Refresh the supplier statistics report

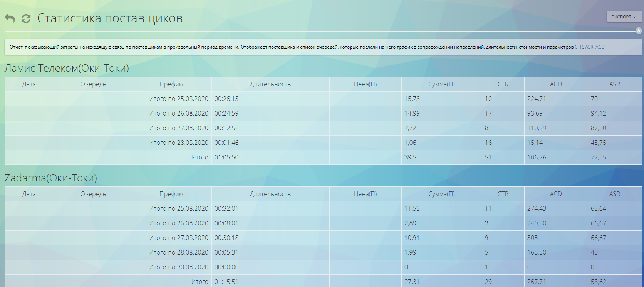pos(26,18)
